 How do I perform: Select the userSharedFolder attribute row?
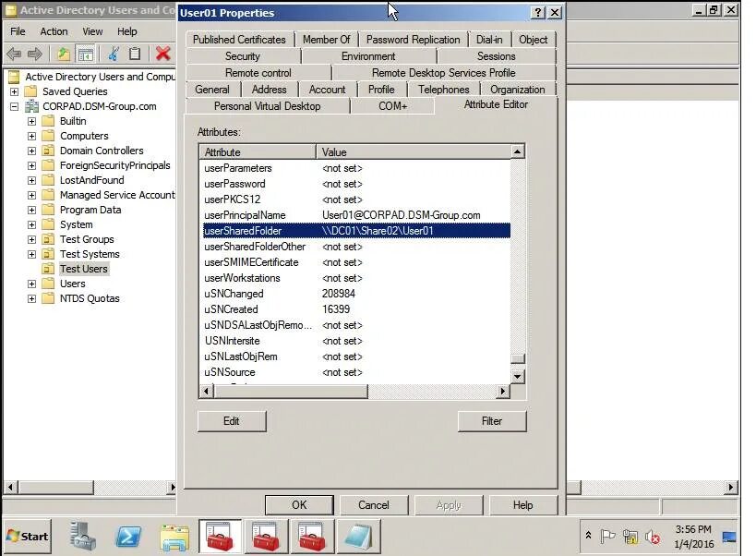[356, 231]
